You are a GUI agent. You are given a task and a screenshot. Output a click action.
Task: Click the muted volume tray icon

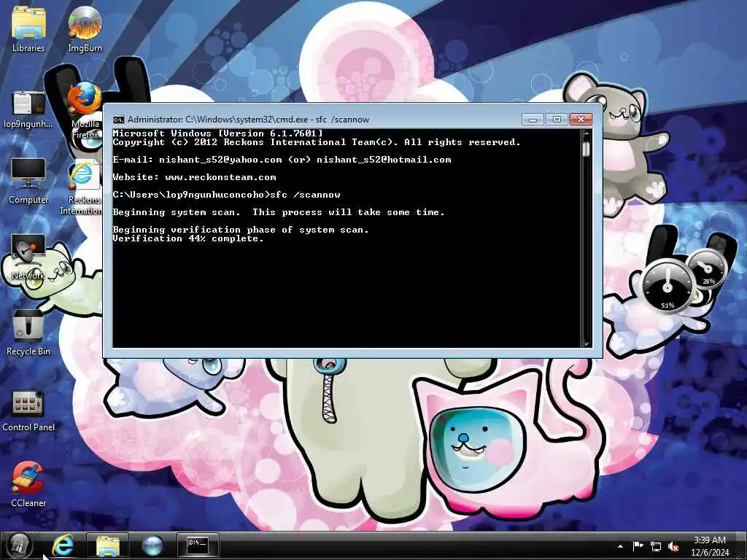click(x=673, y=547)
